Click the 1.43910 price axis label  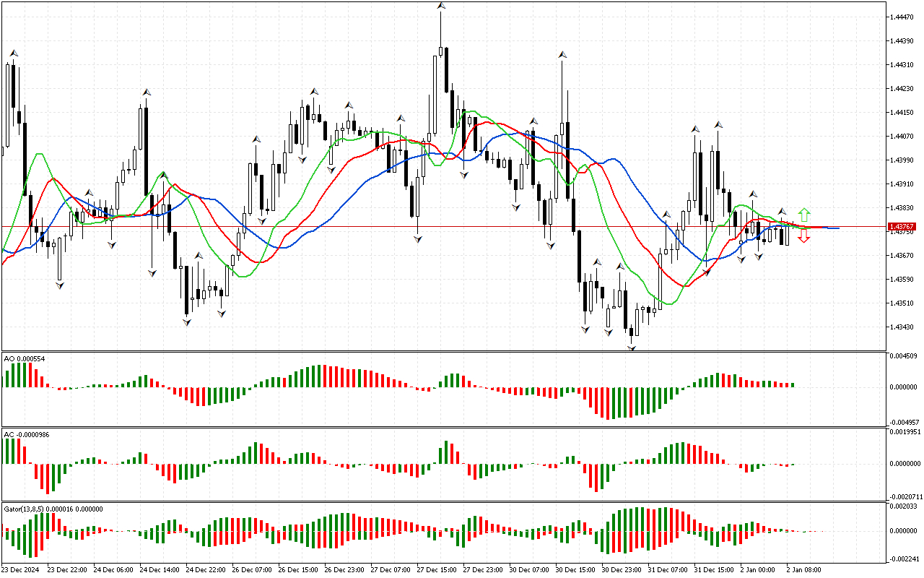pos(903,184)
